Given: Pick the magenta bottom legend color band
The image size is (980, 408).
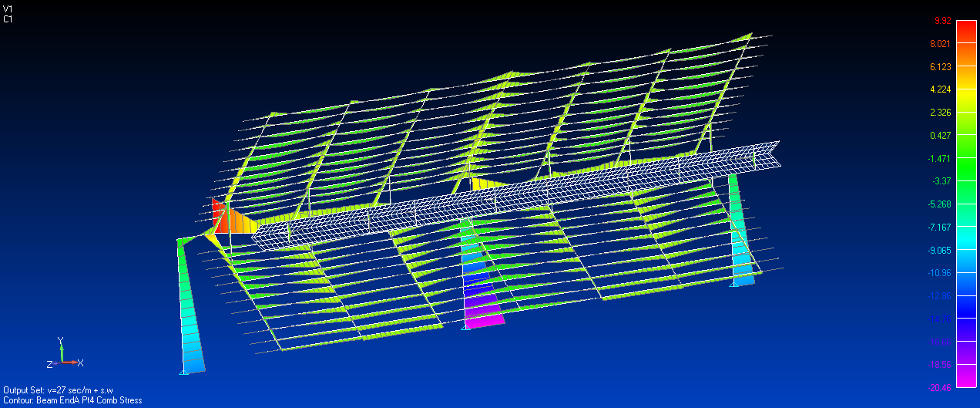Looking at the screenshot, I should [965, 376].
